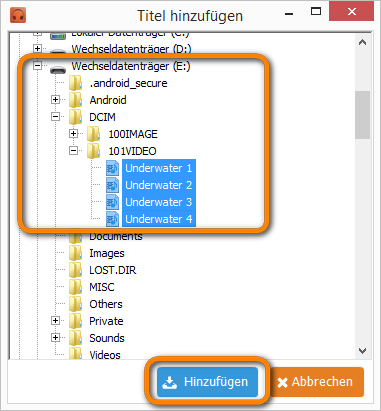Select the Android folder name

pos(108,100)
